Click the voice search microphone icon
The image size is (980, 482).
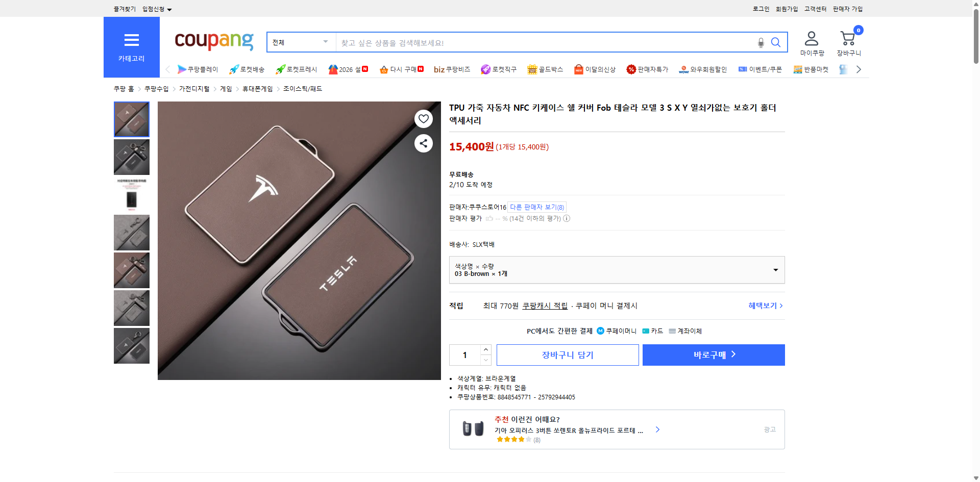click(x=760, y=42)
